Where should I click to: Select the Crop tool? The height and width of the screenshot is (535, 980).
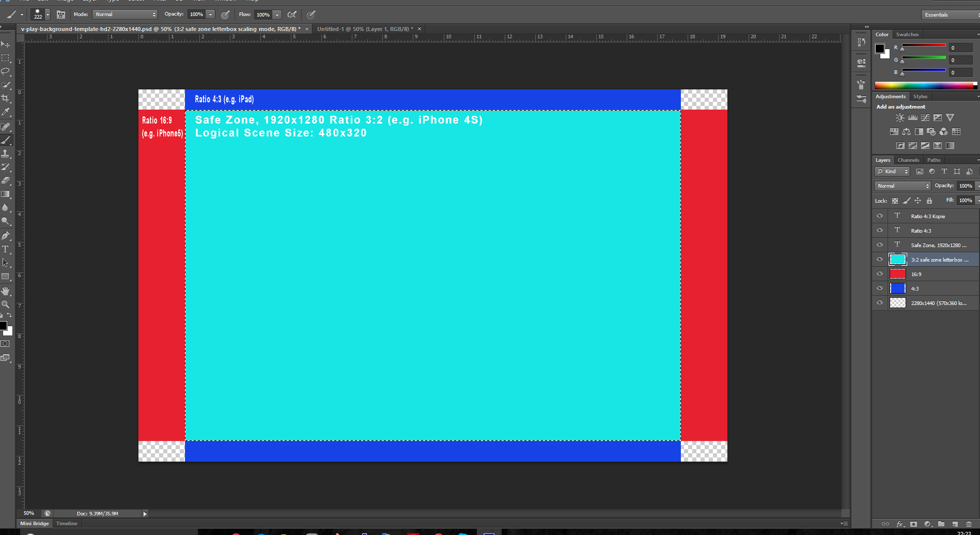6,98
